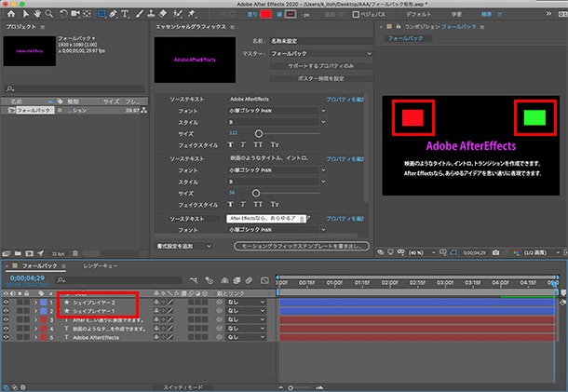
Task: Click the composition mini-flowchart icon in timeline
Action: 194,280
